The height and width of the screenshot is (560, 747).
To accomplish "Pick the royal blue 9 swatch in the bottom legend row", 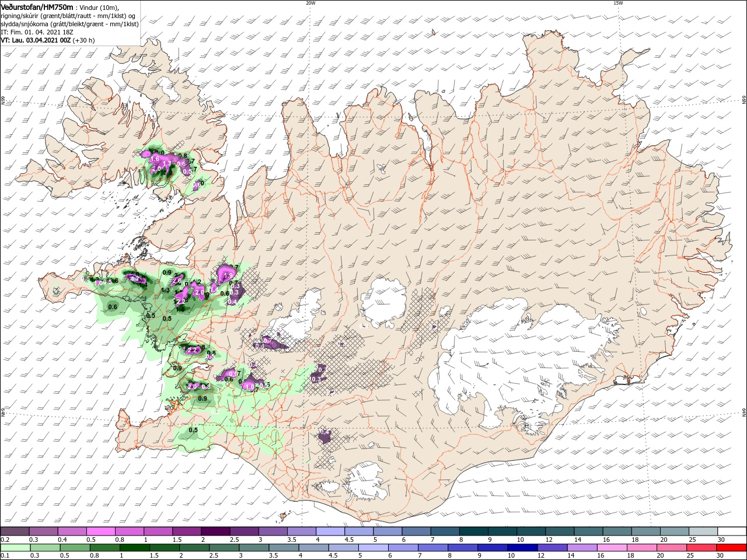I will pos(493,548).
